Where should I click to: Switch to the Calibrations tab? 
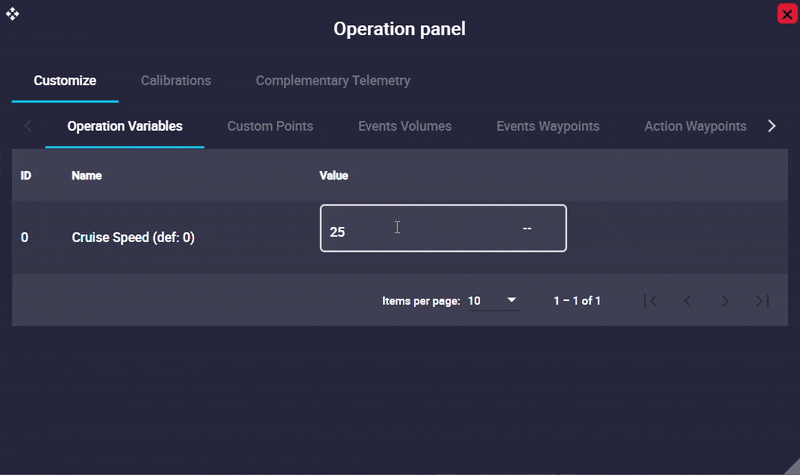176,81
